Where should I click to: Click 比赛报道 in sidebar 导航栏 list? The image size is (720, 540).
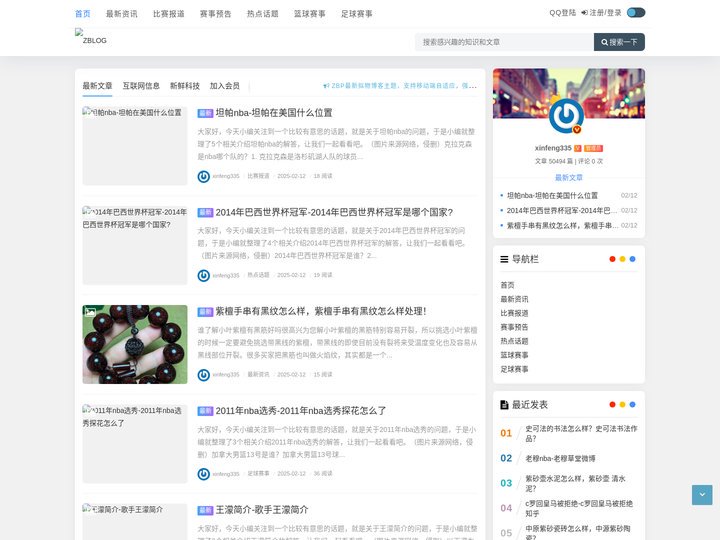pos(514,313)
